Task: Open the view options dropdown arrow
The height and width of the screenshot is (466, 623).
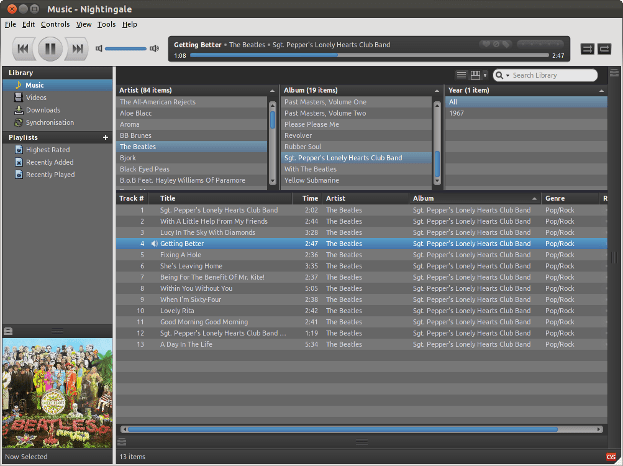Action: tap(485, 75)
